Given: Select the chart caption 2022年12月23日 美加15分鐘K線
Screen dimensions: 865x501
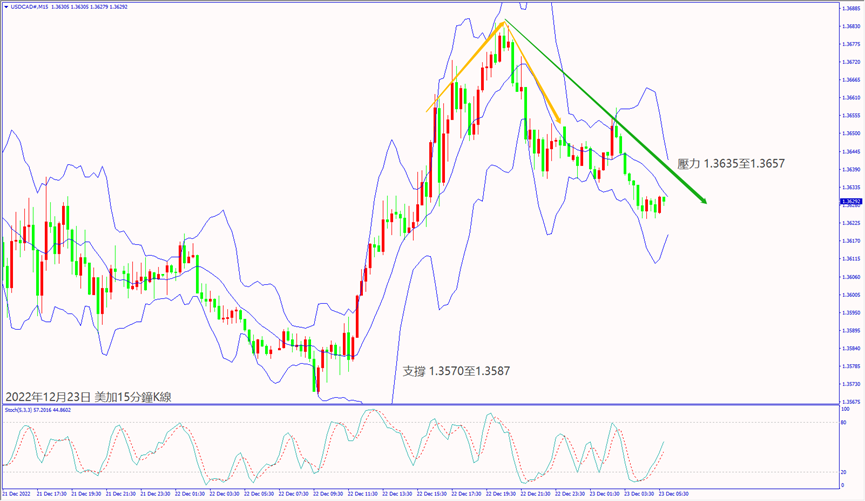Looking at the screenshot, I should pyautogui.click(x=88, y=397).
